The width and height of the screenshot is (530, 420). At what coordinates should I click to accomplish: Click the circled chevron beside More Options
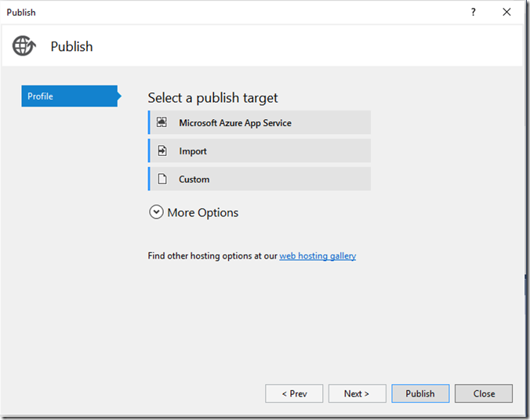(156, 212)
